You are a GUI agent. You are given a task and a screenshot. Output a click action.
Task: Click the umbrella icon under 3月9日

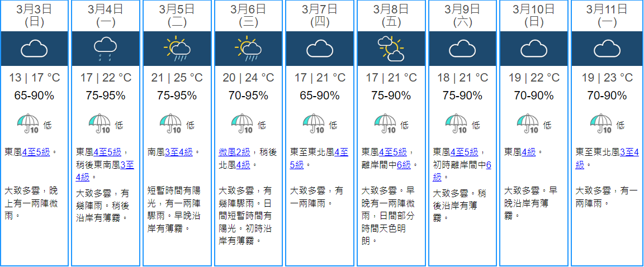(457, 125)
